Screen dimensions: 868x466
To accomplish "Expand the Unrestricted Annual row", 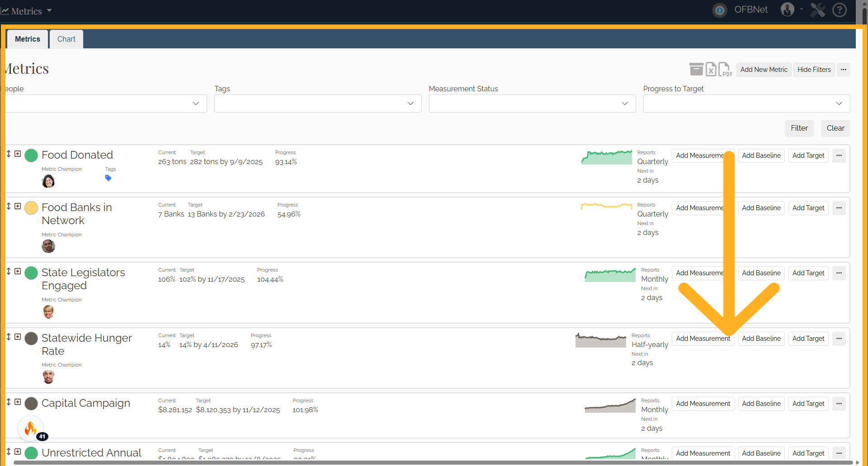I will coord(18,452).
